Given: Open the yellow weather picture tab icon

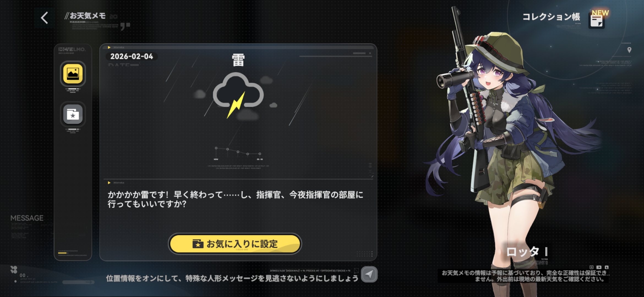Looking at the screenshot, I should tap(73, 74).
